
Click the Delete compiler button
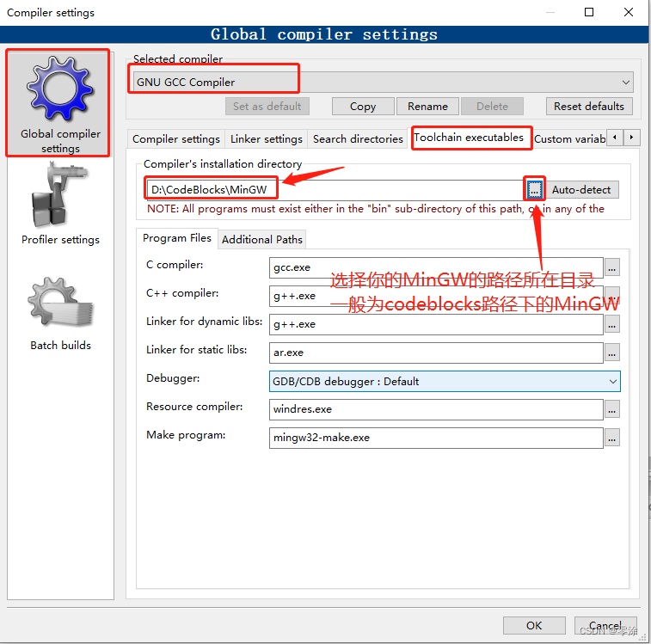[492, 107]
